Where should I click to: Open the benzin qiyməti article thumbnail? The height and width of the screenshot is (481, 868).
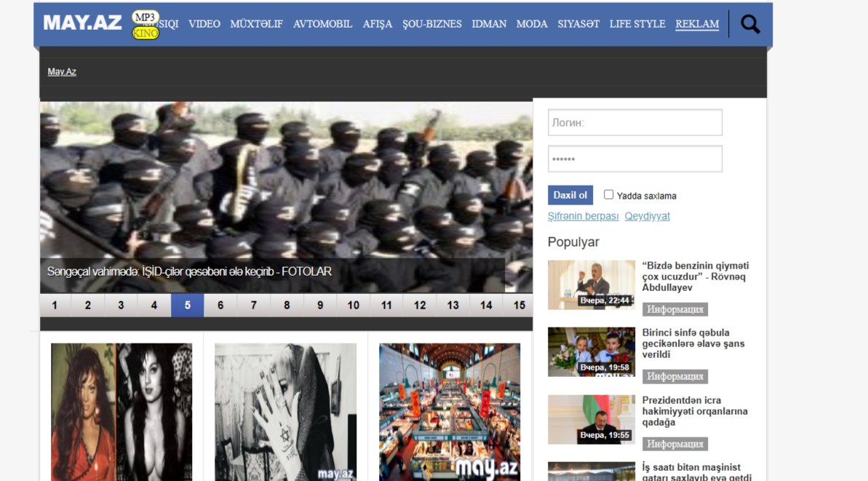(591, 285)
